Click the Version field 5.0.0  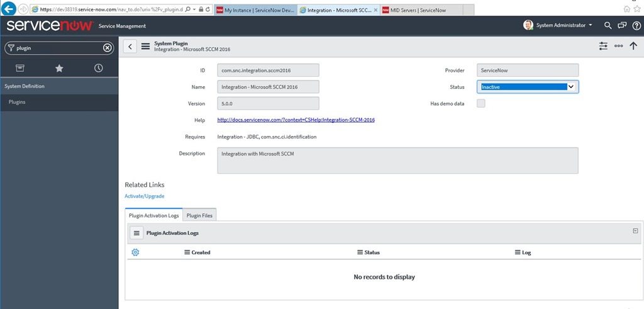coord(268,104)
